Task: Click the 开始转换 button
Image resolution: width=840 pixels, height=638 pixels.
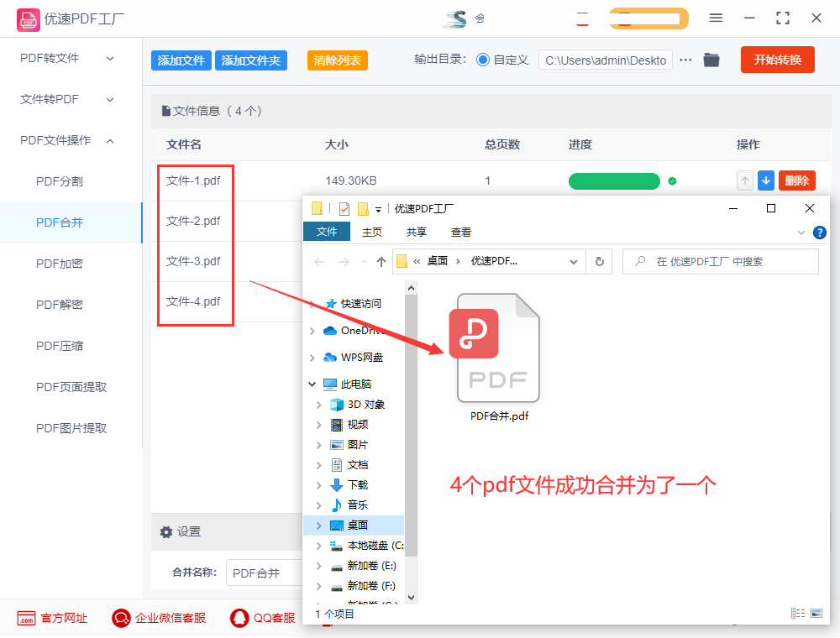Action: tap(777, 60)
